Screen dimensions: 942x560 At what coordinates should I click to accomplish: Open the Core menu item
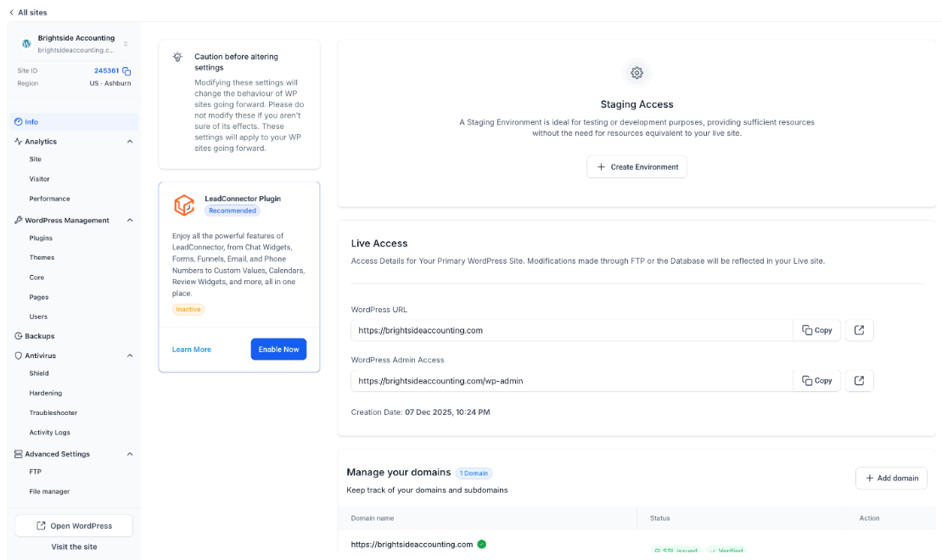click(x=36, y=277)
